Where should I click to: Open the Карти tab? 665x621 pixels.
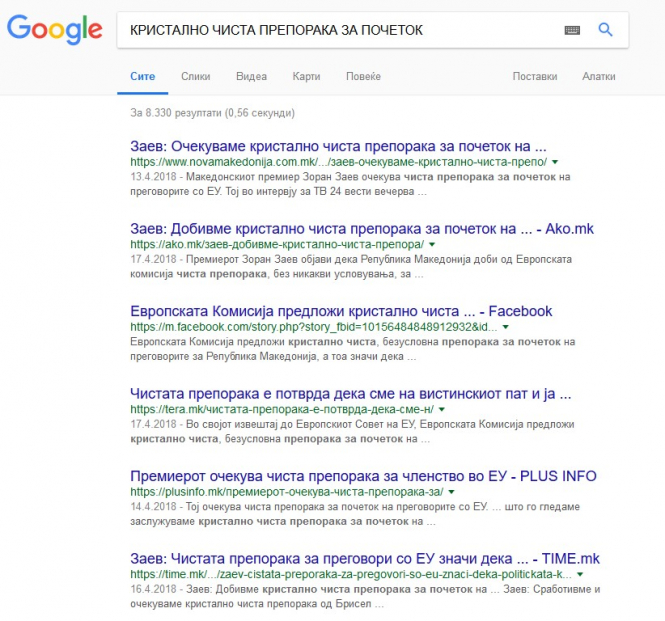coord(306,76)
